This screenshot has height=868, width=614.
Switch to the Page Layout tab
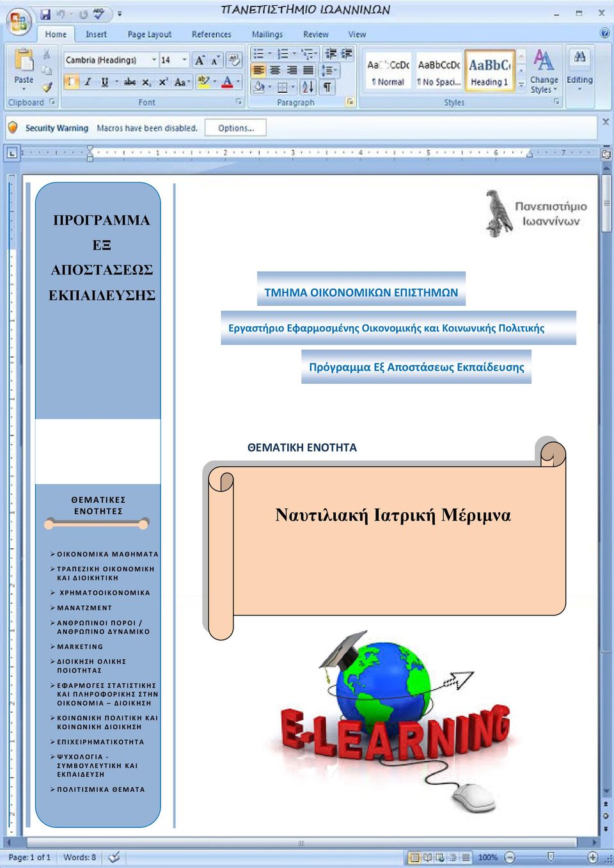point(150,35)
